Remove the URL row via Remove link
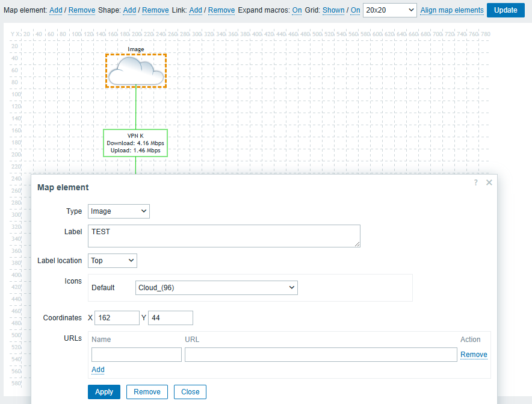Viewport: 532px width, 404px height. coord(474,355)
